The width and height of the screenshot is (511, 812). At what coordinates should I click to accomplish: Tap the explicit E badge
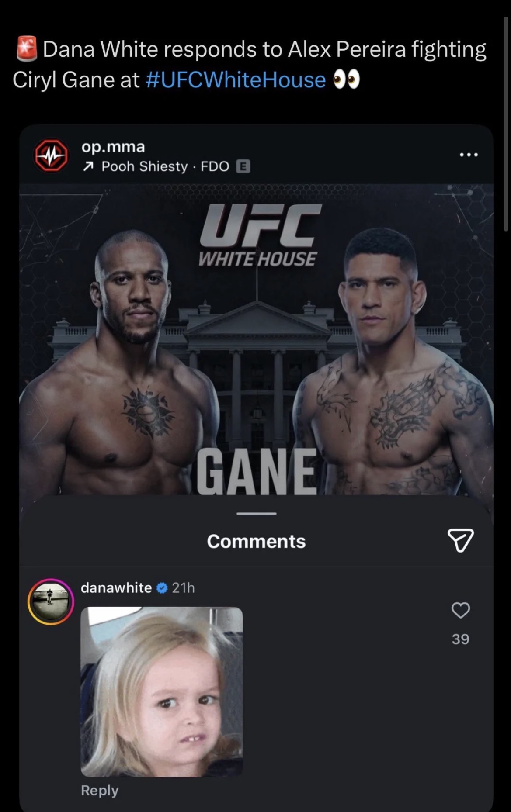(243, 166)
